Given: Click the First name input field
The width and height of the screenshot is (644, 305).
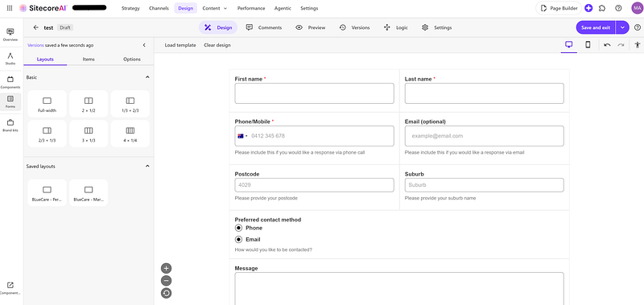Looking at the screenshot, I should 314,93.
